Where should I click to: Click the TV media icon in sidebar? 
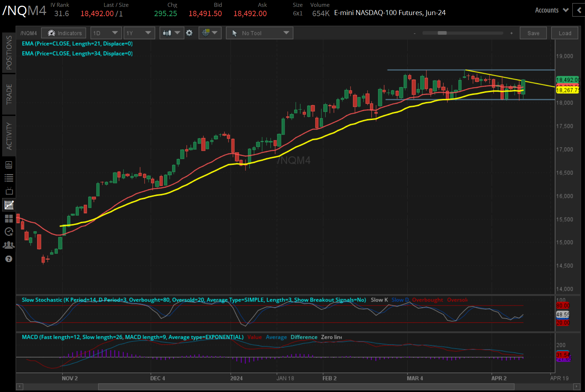pyautogui.click(x=9, y=191)
